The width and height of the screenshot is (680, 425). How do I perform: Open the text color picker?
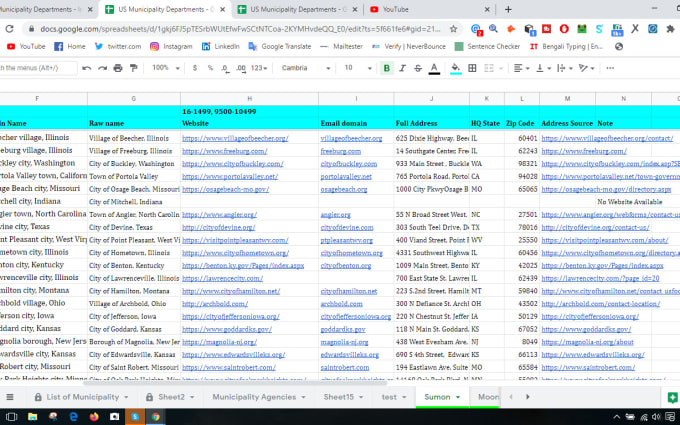pyautogui.click(x=434, y=68)
